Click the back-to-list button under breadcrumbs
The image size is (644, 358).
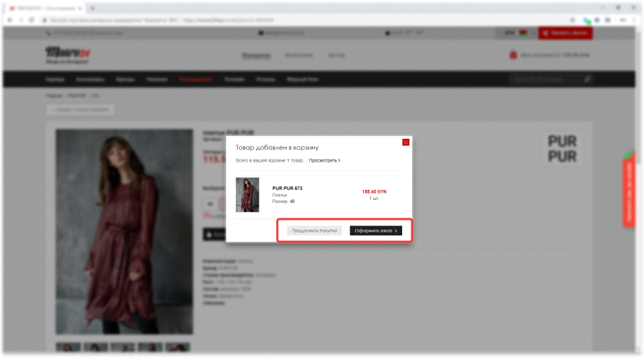[80, 110]
